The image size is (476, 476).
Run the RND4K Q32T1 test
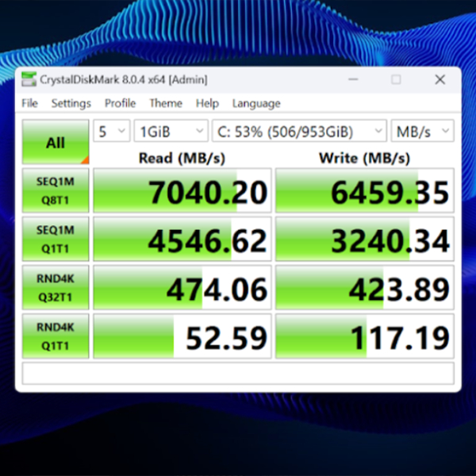(56, 288)
